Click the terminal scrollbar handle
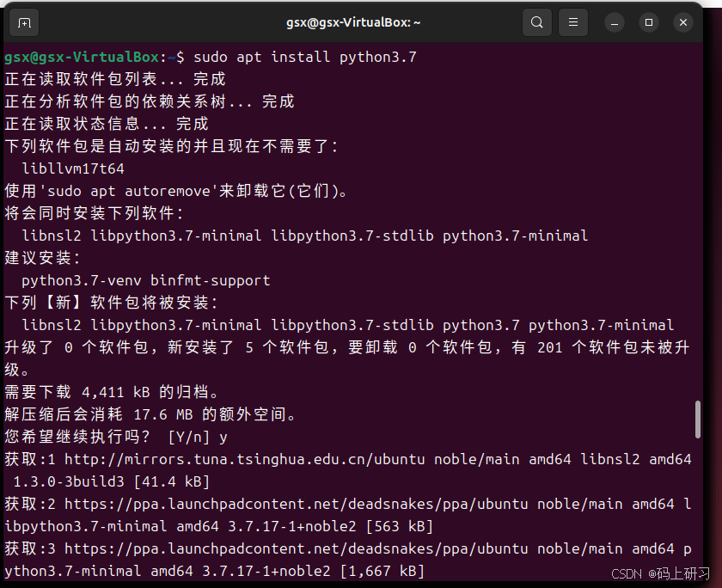Viewport: 722px width, 588px height. 698,419
